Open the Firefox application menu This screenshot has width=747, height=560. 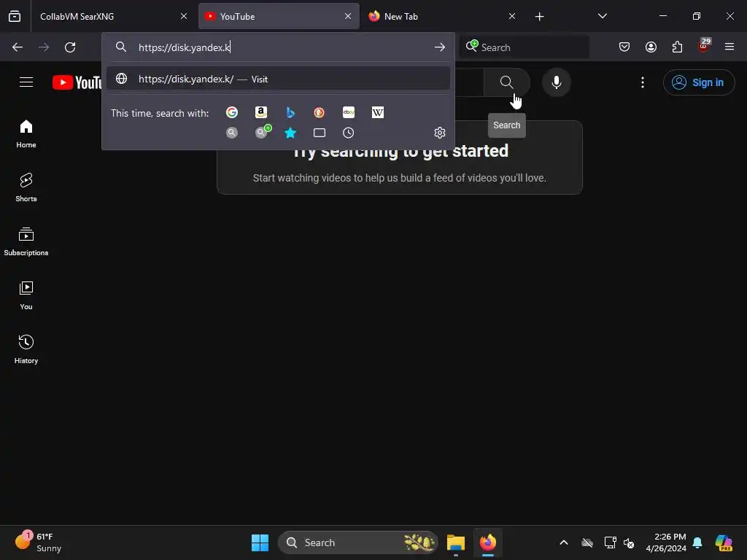729,47
